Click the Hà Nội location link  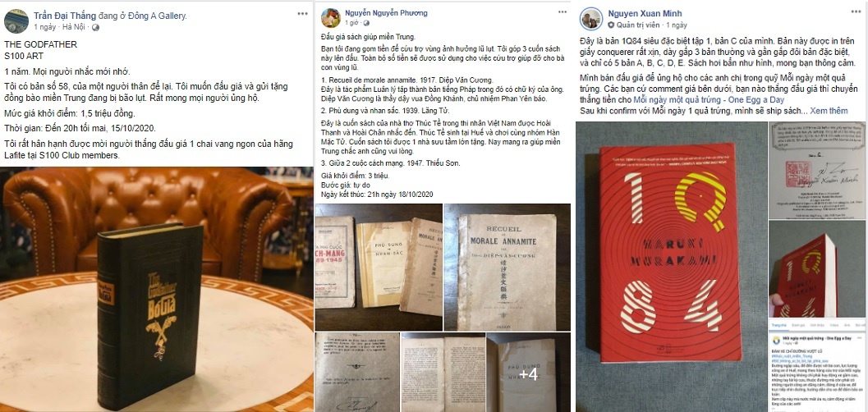pyautogui.click(x=74, y=27)
